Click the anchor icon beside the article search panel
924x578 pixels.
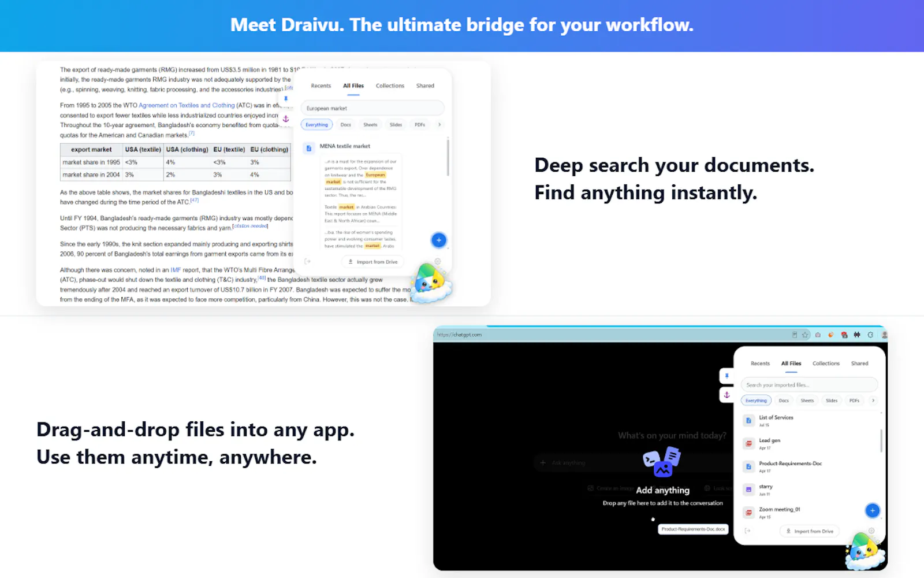pos(285,118)
